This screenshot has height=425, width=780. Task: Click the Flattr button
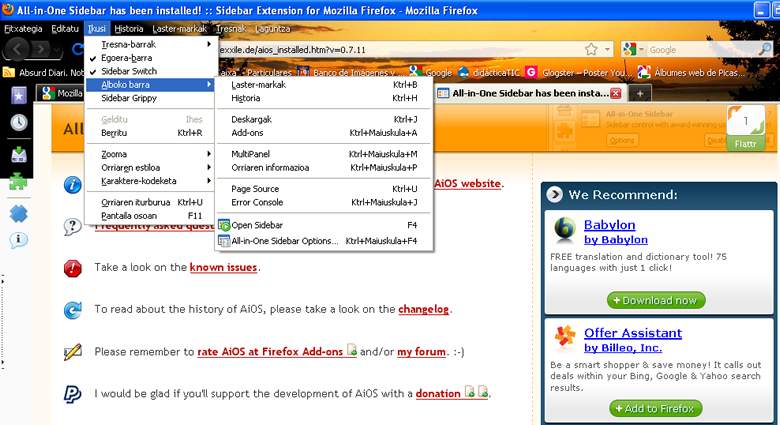tap(745, 144)
